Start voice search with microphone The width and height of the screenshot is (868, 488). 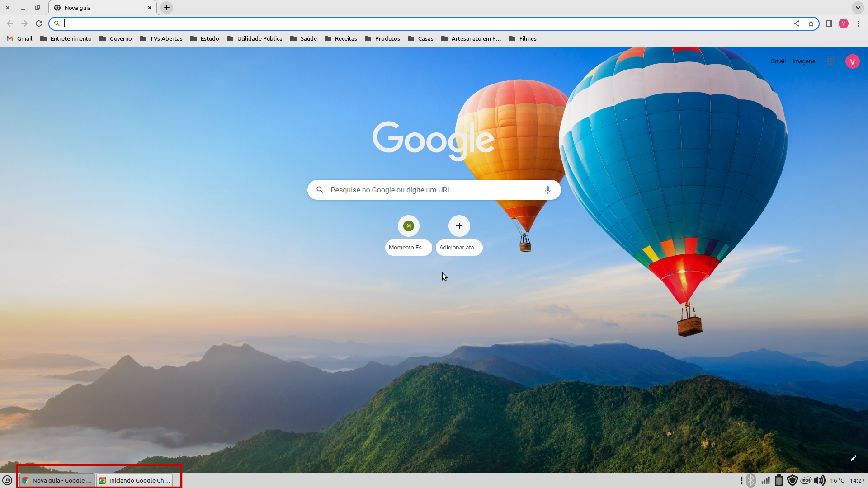(x=547, y=190)
